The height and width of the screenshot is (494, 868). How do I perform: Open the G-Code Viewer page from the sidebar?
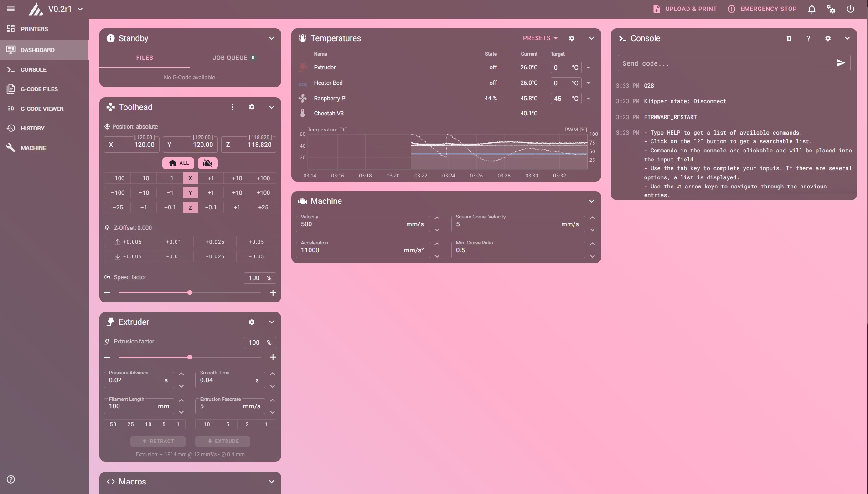click(x=42, y=109)
